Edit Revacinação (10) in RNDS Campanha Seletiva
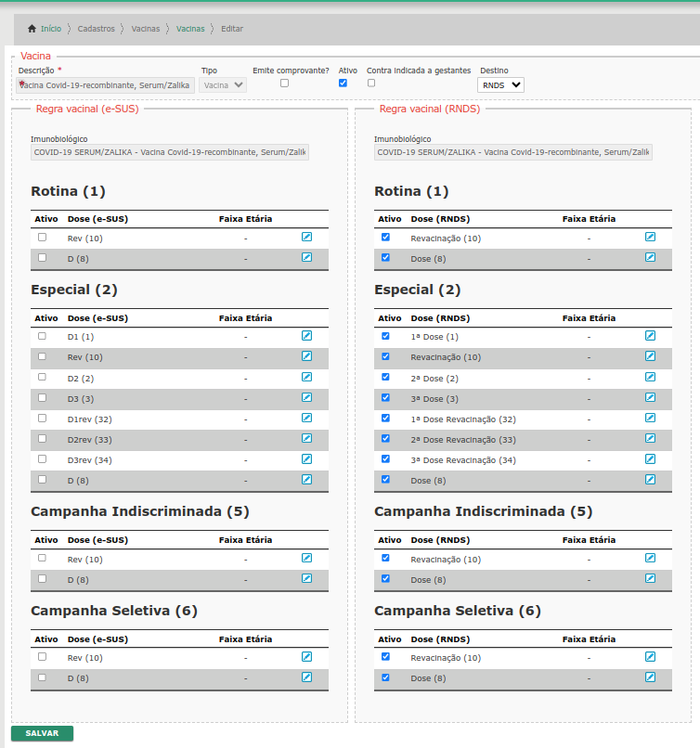This screenshot has width=700, height=748. [651, 657]
